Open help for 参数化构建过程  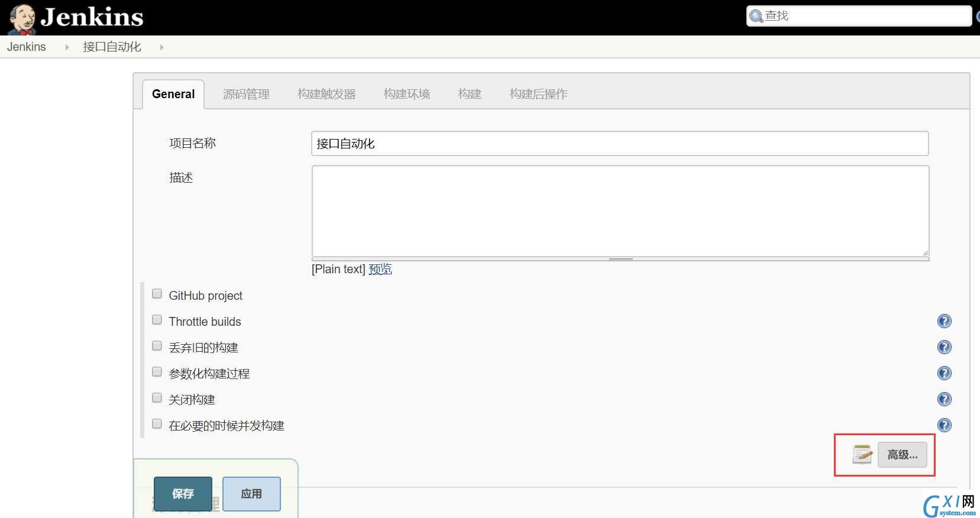(x=945, y=373)
